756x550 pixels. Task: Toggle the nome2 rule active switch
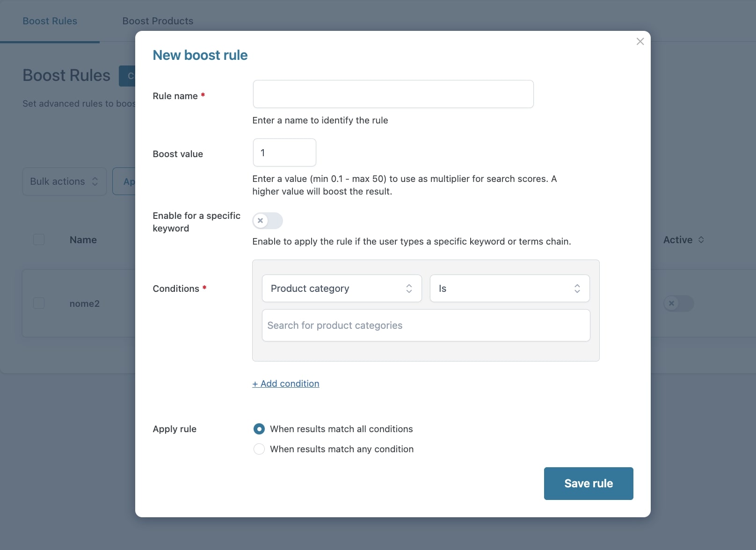click(678, 304)
